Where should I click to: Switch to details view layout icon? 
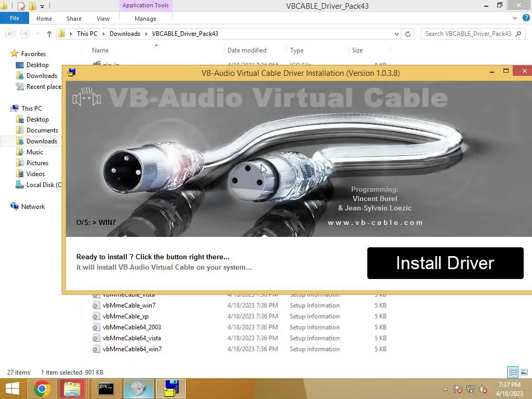pyautogui.click(x=513, y=372)
